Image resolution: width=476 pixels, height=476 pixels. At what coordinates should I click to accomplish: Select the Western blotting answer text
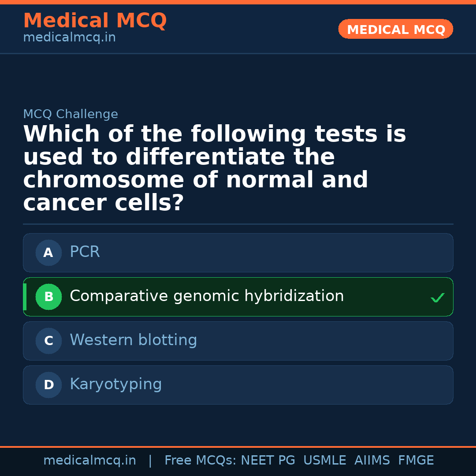[x=133, y=340]
